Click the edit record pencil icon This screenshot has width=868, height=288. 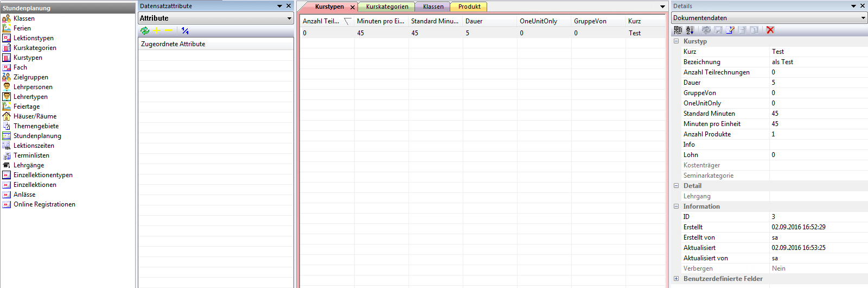pyautogui.click(x=730, y=30)
